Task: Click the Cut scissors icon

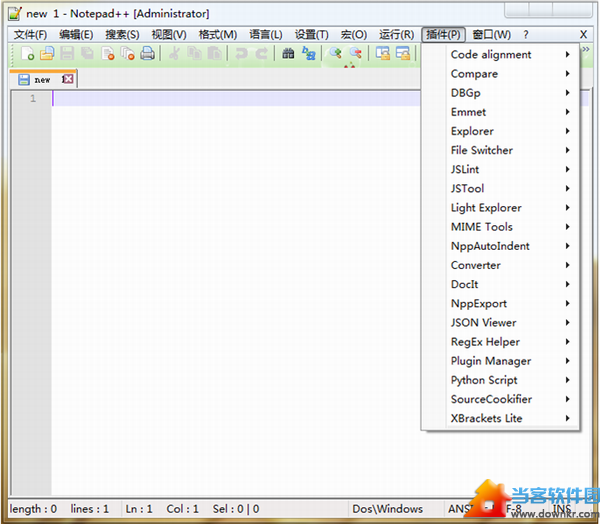Action: (174, 54)
